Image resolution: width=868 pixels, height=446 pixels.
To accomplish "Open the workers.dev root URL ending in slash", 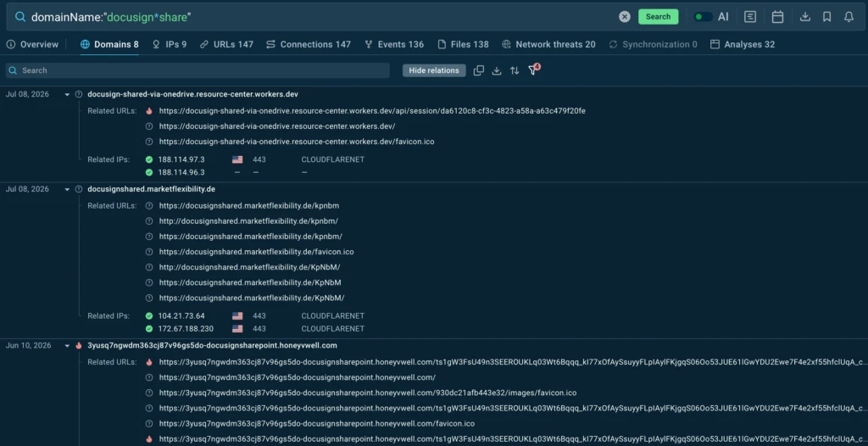I will (x=277, y=126).
